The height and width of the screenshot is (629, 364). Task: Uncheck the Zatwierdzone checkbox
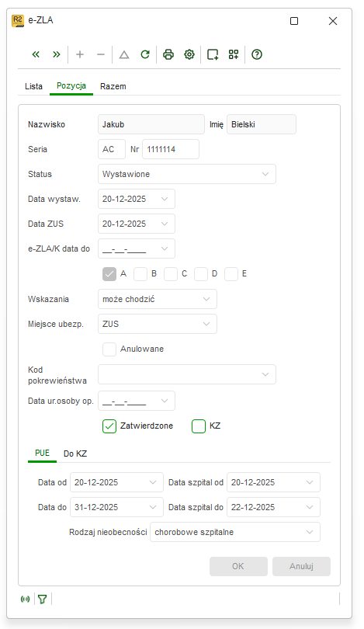[109, 426]
